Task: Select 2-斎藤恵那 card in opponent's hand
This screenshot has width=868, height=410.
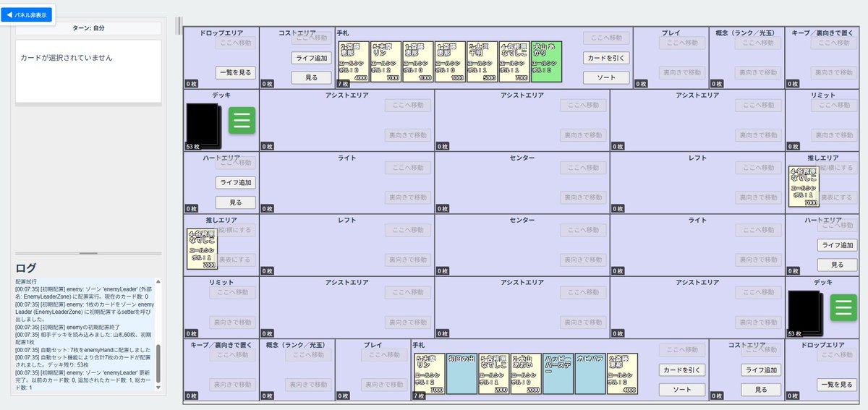Action: (354, 61)
